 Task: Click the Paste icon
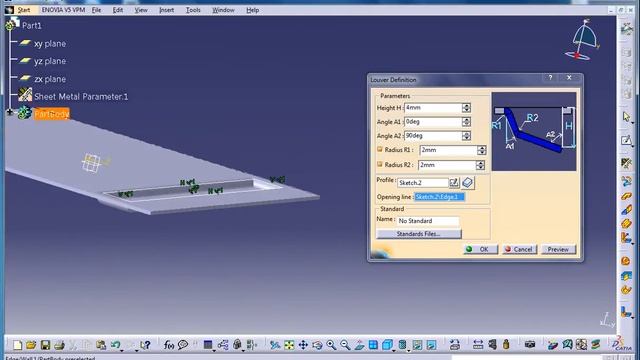(101, 345)
